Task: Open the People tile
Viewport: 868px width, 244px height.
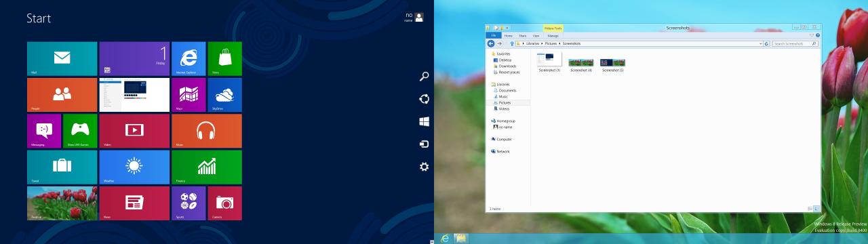Action: 62,95
